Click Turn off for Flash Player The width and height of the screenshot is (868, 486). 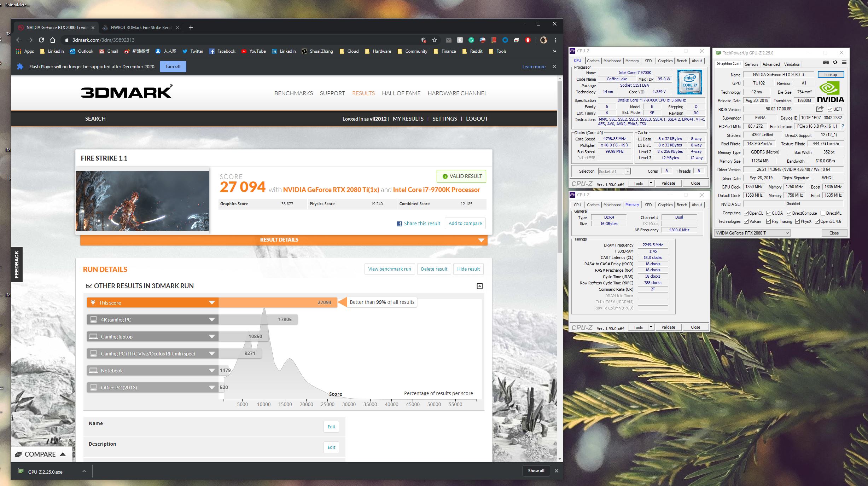173,66
